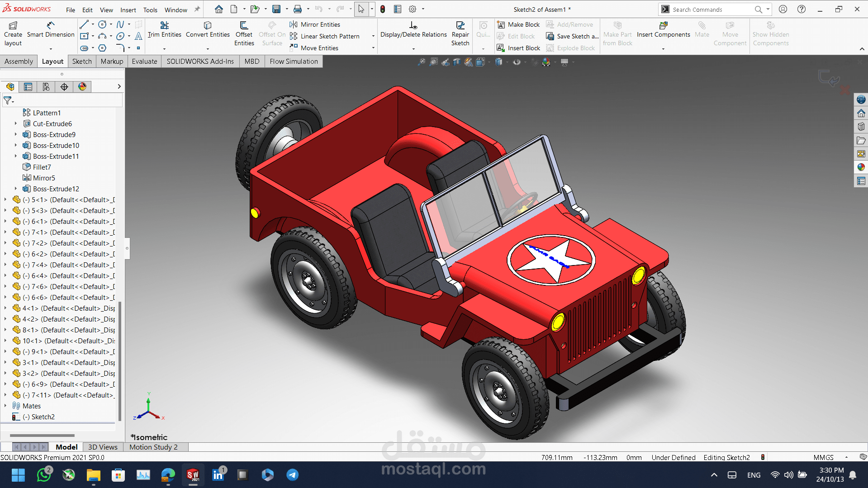The image size is (868, 488).
Task: Select the Line sketch tool
Action: 84,24
